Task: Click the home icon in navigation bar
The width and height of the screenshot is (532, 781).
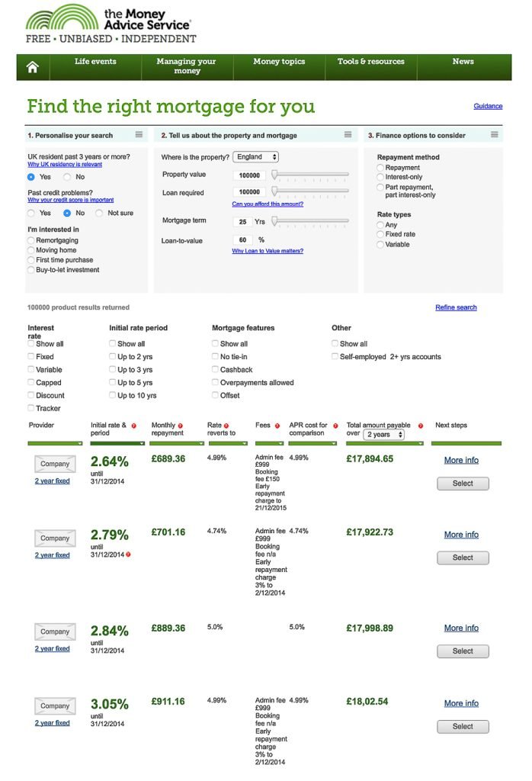Action: [33, 67]
